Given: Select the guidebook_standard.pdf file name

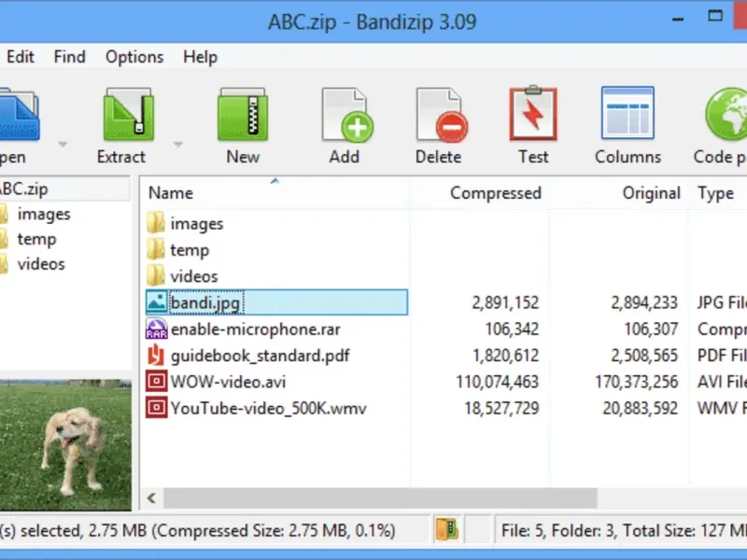Looking at the screenshot, I should point(261,357).
